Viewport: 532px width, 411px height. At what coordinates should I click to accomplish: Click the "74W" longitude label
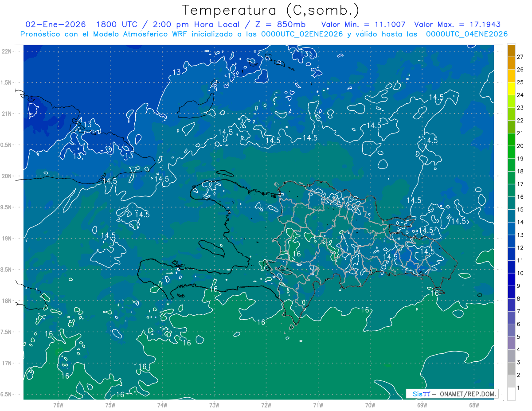click(x=162, y=405)
